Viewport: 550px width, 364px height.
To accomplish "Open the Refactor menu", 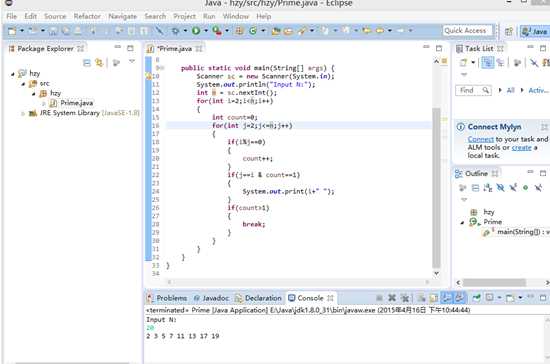I will (87, 16).
